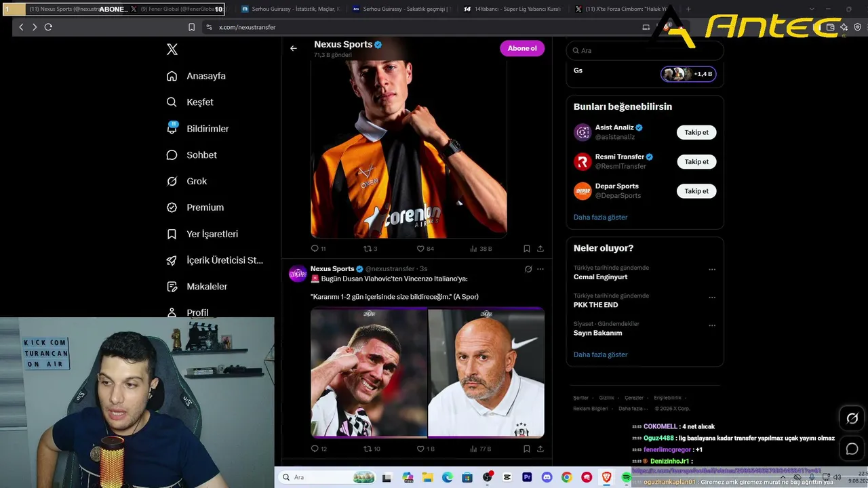Open options for PKK THE END trend
The height and width of the screenshot is (488, 868).
click(712, 298)
